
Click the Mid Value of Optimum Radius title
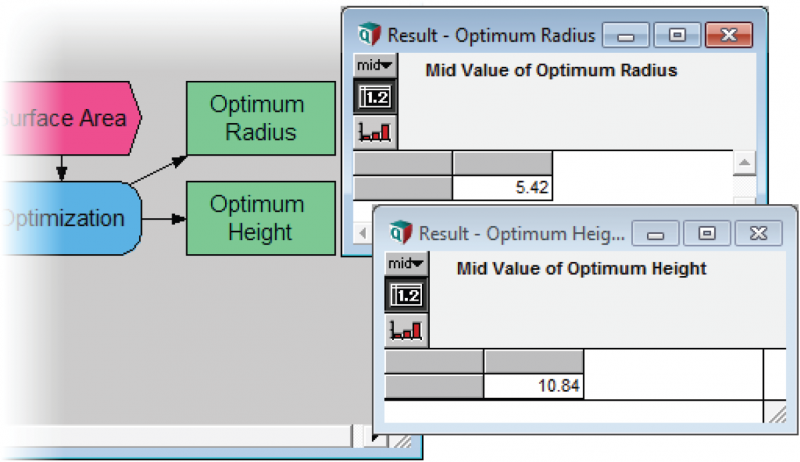(551, 70)
